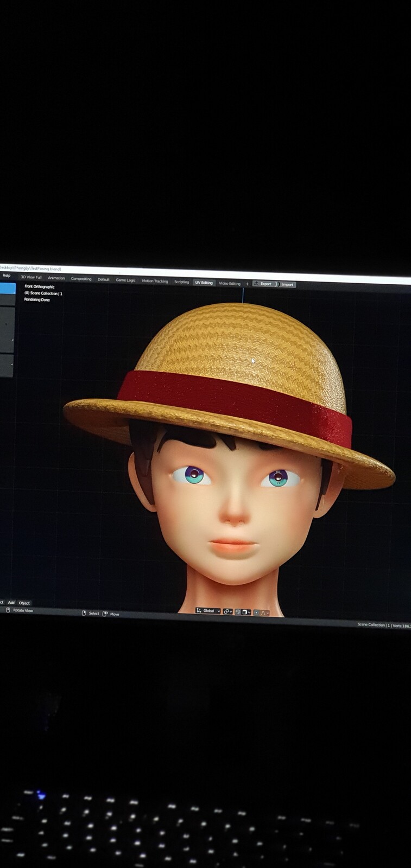Click the Scene Collection stats in status bar
Viewport: 411px width, 868px height.
(x=384, y=625)
